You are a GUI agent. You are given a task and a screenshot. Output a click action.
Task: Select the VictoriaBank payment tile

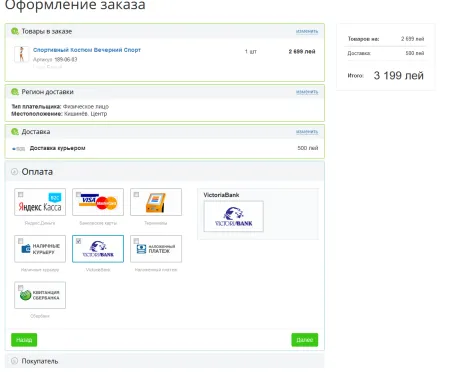[x=98, y=249]
